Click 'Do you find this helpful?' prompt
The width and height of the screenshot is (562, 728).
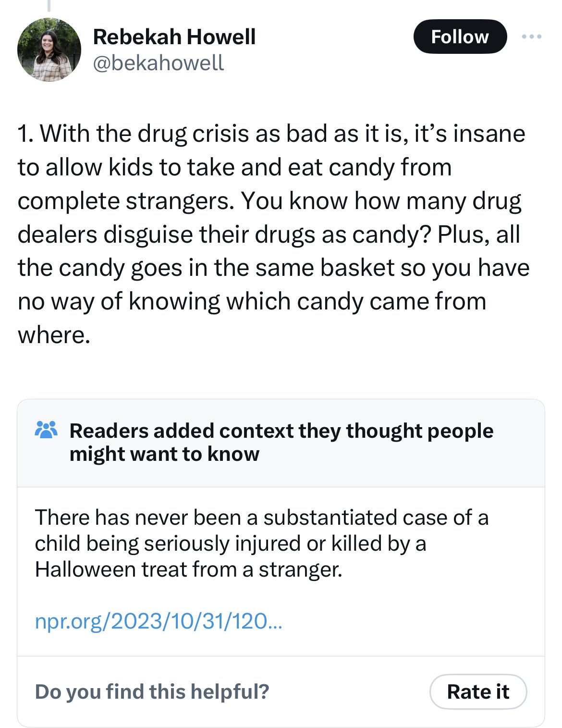152,691
